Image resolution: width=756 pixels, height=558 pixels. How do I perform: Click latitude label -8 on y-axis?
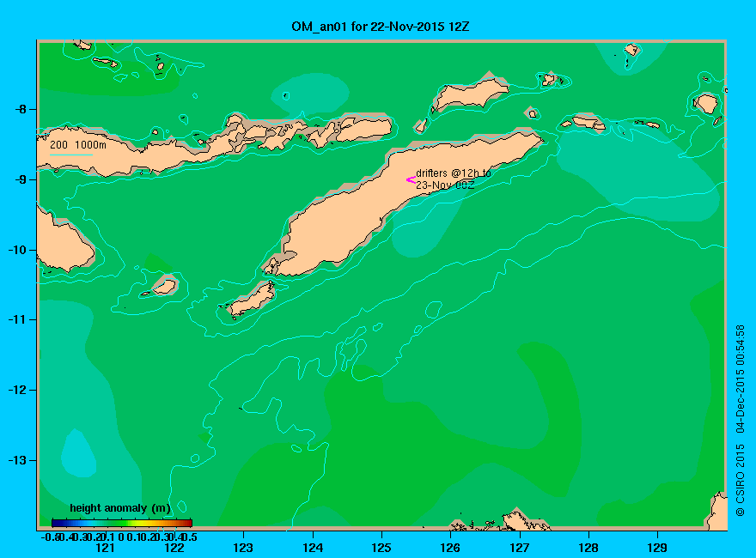pyautogui.click(x=21, y=109)
